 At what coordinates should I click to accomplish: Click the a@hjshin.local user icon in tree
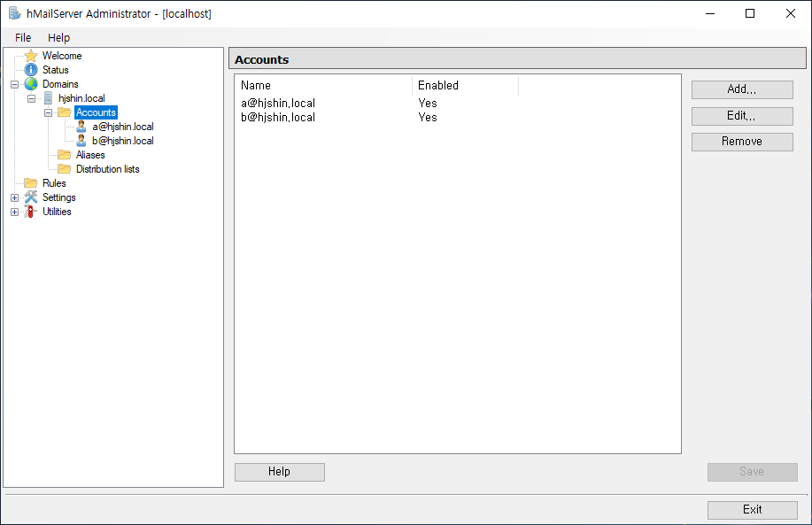pos(81,127)
